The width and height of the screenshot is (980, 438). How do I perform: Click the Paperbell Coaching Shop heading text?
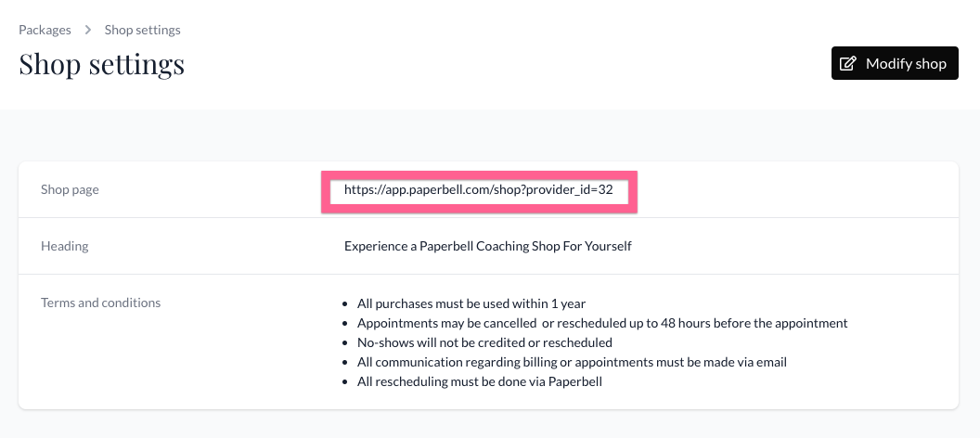pyautogui.click(x=487, y=246)
